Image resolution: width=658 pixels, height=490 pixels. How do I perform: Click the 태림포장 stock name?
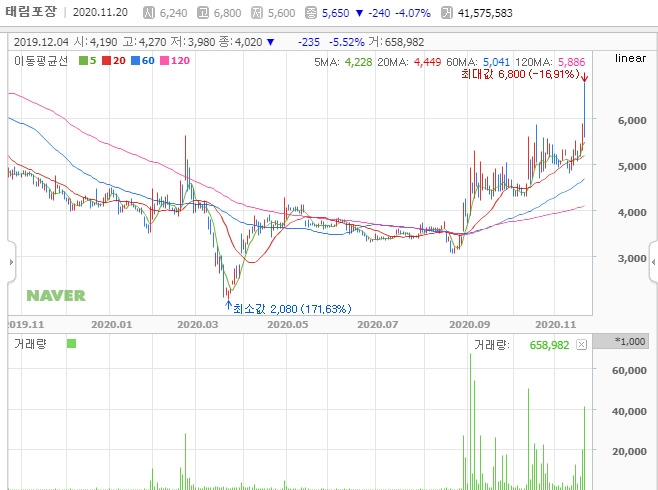[31, 11]
